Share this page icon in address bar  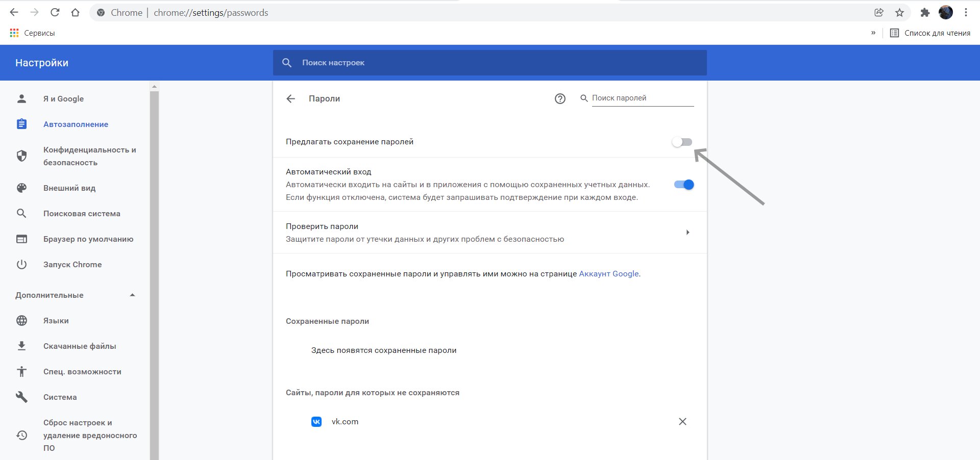click(879, 12)
